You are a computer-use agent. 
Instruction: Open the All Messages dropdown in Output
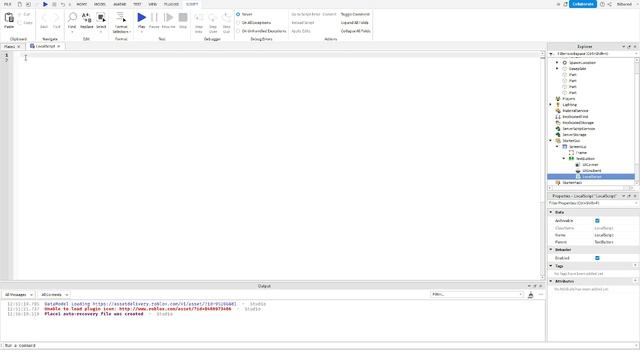click(x=18, y=295)
